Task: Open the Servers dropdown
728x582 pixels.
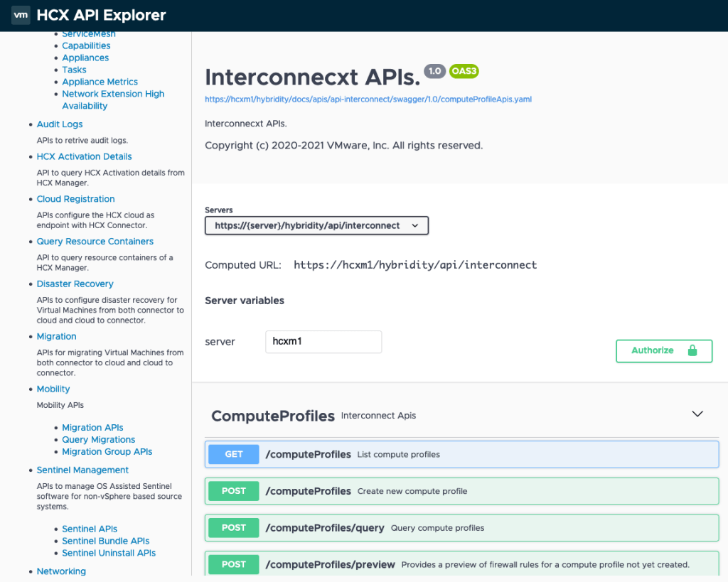Action: coord(316,226)
